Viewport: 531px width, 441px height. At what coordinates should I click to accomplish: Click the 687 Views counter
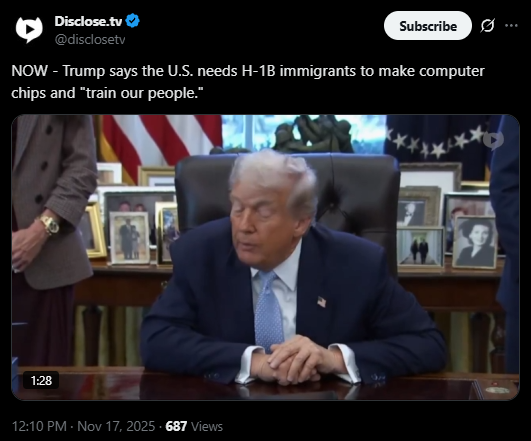[194, 426]
